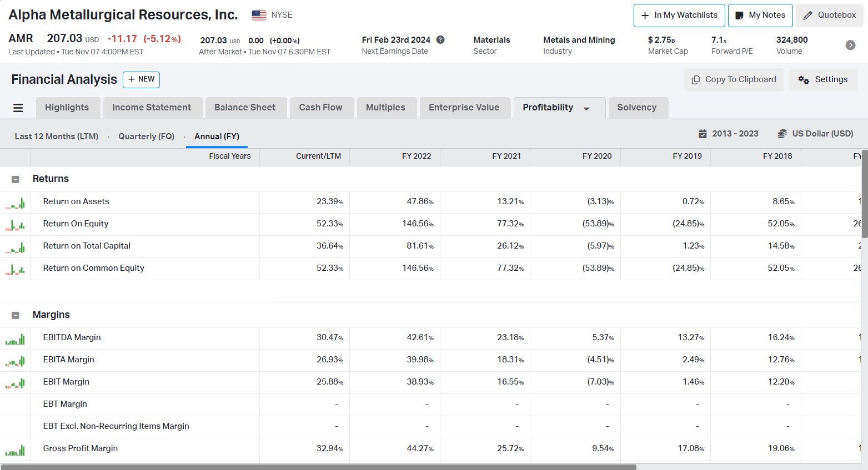
Task: Select Annual (FY) period
Action: coord(217,137)
